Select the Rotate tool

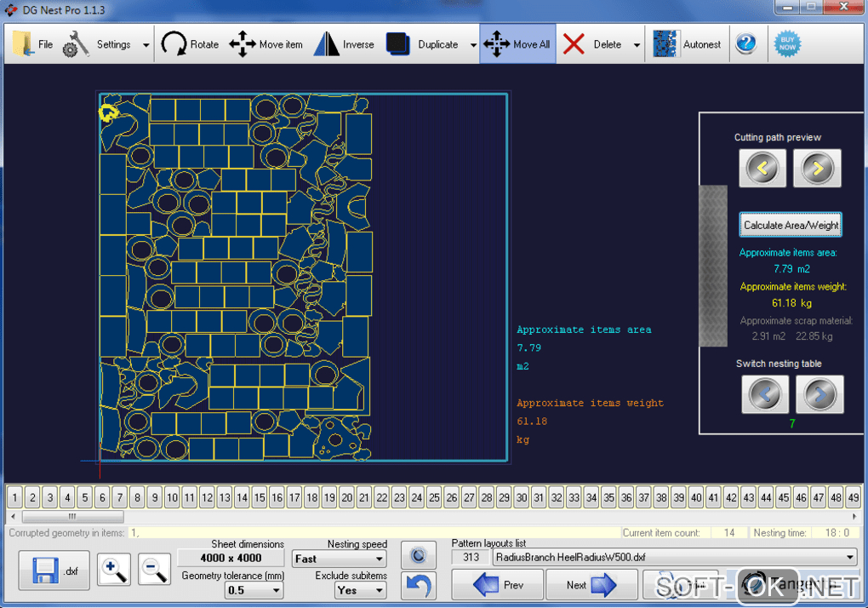190,44
